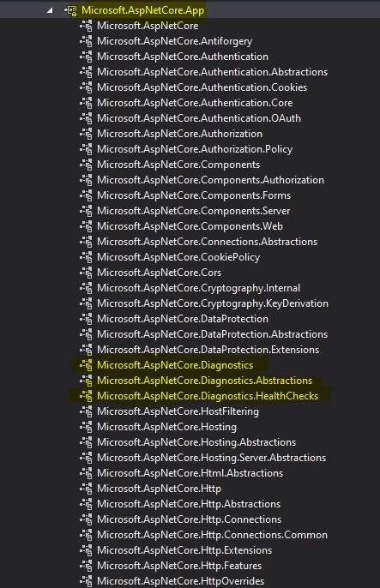The image size is (380, 588).
Task: Click icon beside Microsoft.AspNetCore.HttpOverrides
Action: click(86, 581)
